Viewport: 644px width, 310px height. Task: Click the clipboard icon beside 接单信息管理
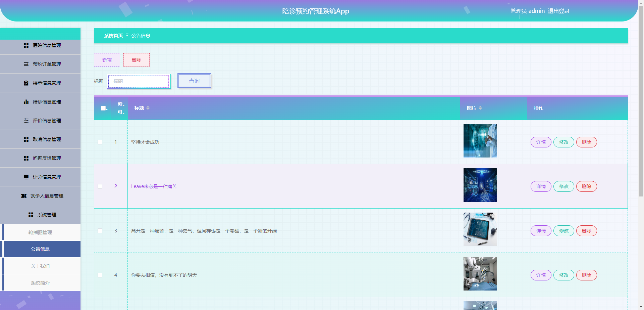26,83
